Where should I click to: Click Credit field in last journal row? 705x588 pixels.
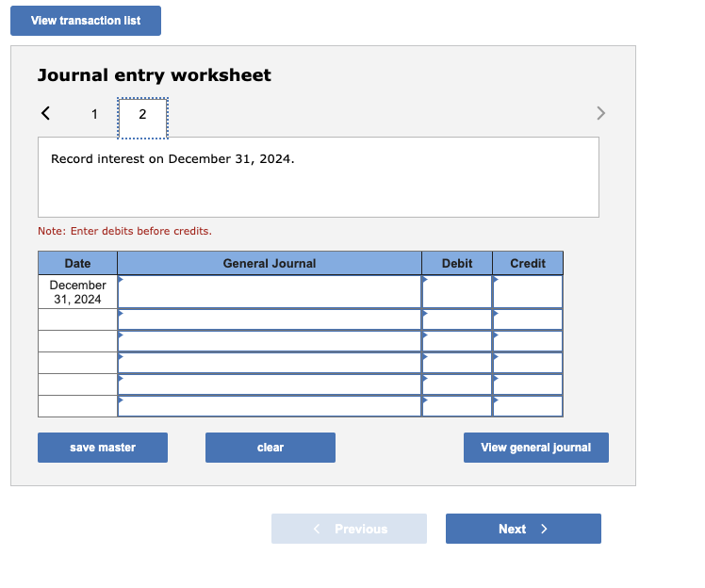[528, 406]
